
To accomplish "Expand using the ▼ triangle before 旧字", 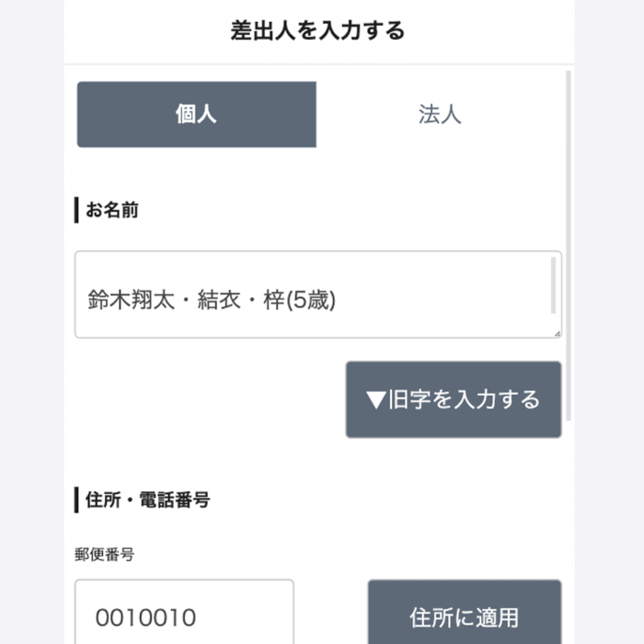I will pyautogui.click(x=375, y=400).
